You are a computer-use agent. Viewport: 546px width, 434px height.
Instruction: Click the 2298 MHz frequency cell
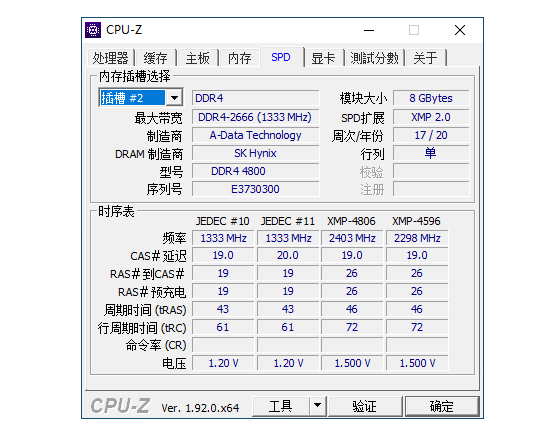pos(417,238)
